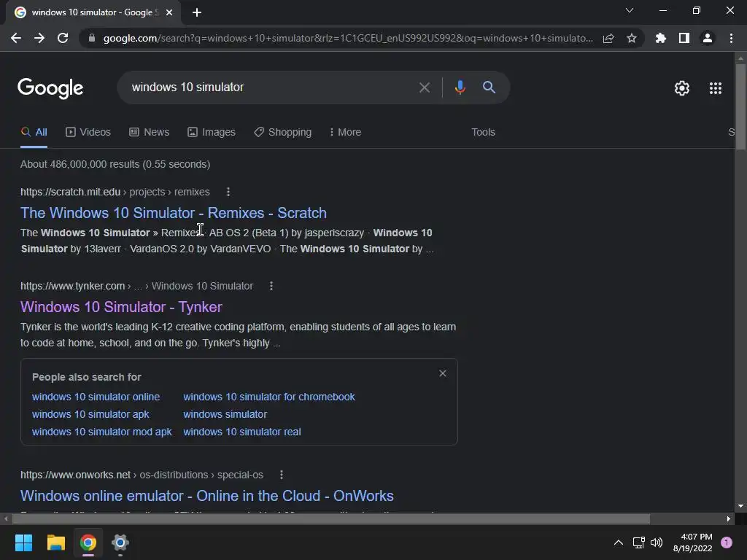Switch to the Videos tab

tap(88, 133)
